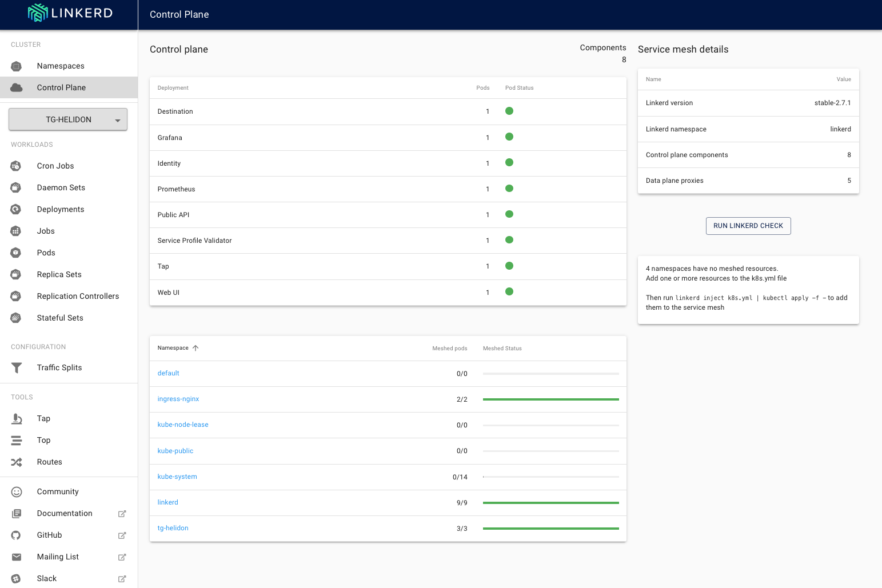Open the default namespace link
Screen dimensions: 882x588
point(169,373)
